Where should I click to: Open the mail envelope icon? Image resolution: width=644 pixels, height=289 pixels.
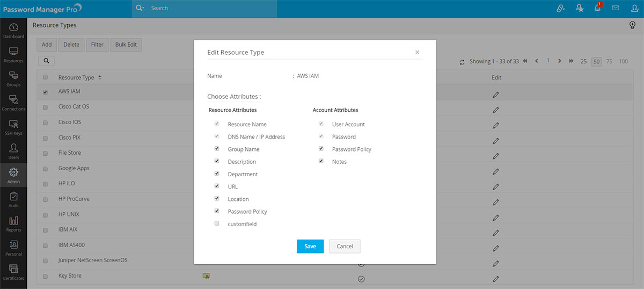tap(616, 8)
